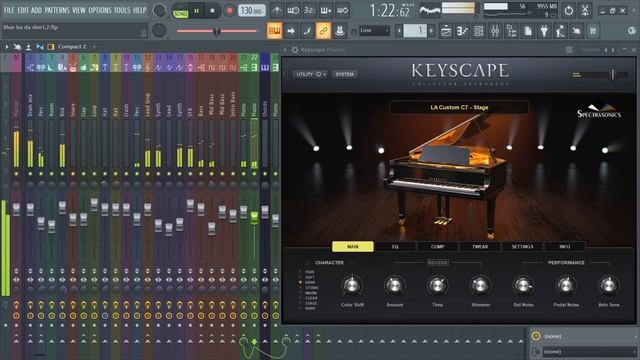Toggle the REVERB enable label in Keyscape
The height and width of the screenshot is (360, 640).
tap(438, 263)
